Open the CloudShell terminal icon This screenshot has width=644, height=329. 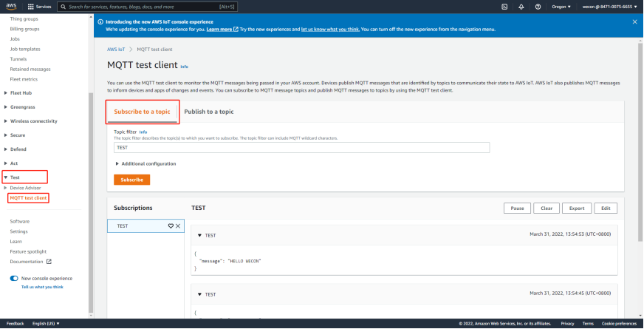504,6
